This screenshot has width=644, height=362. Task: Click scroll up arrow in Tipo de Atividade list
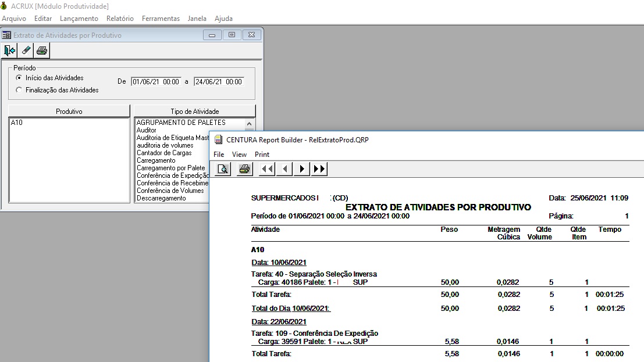tap(250, 124)
